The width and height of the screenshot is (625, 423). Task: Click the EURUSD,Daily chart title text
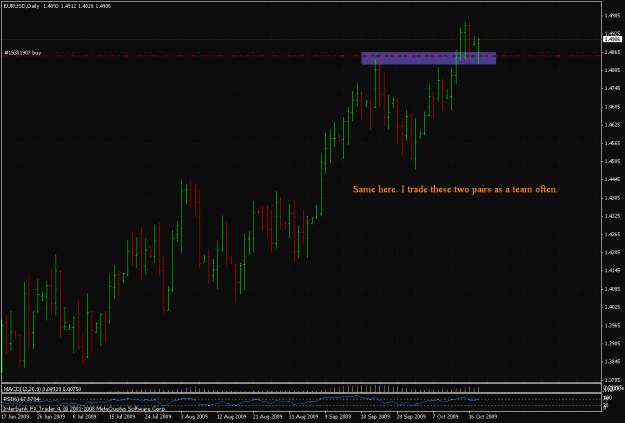click(22, 6)
